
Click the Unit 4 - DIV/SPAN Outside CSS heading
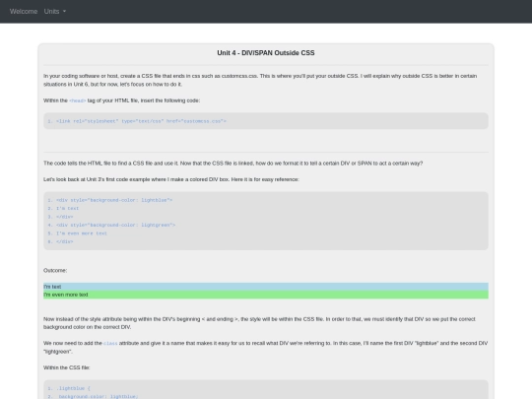point(266,53)
